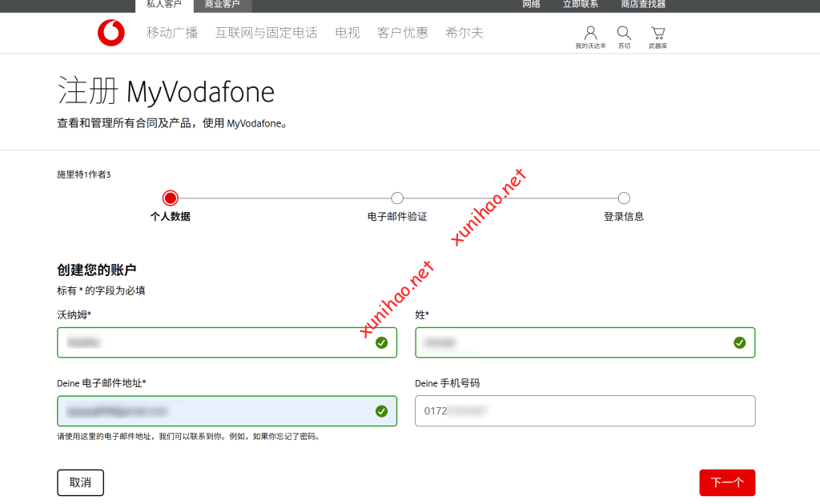Click green checkmark in email field
Image resolution: width=820 pixels, height=504 pixels.
(x=381, y=411)
